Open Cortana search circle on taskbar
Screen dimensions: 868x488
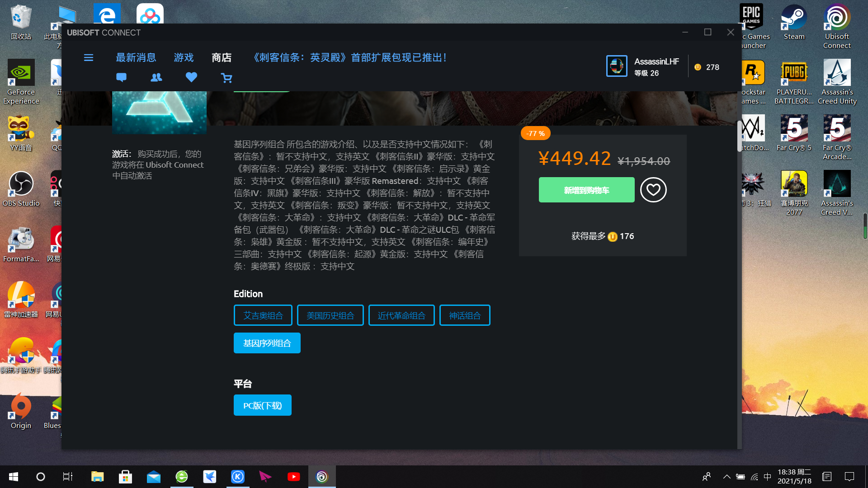tap(41, 477)
